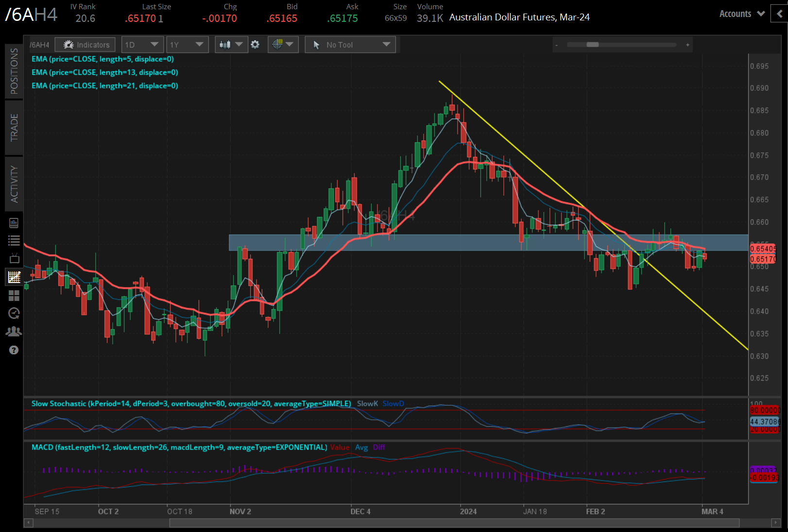Open the community people icon
This screenshot has height=532, width=788.
tap(14, 332)
